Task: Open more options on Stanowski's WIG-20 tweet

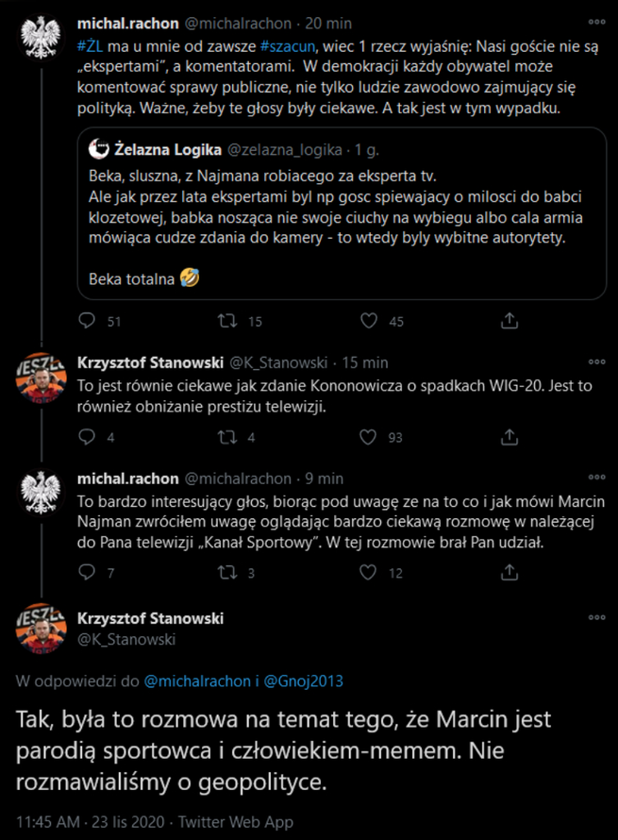Action: [x=596, y=361]
